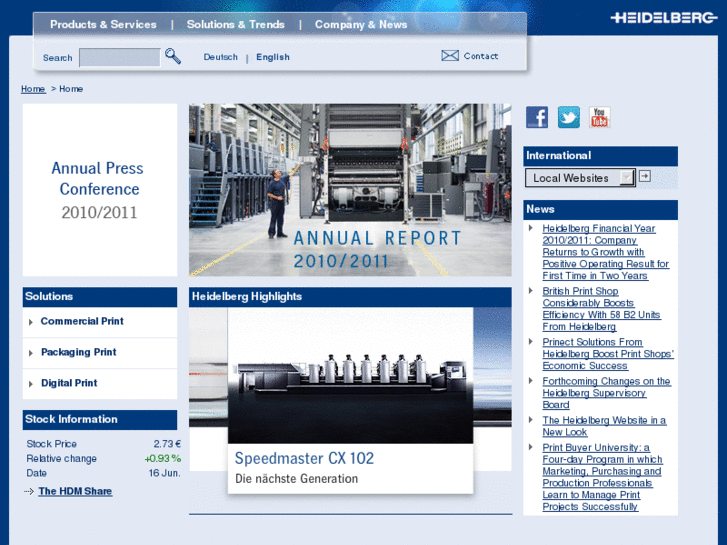Click the Solutions section header
Image resolution: width=727 pixels, height=545 pixels.
[x=100, y=297]
